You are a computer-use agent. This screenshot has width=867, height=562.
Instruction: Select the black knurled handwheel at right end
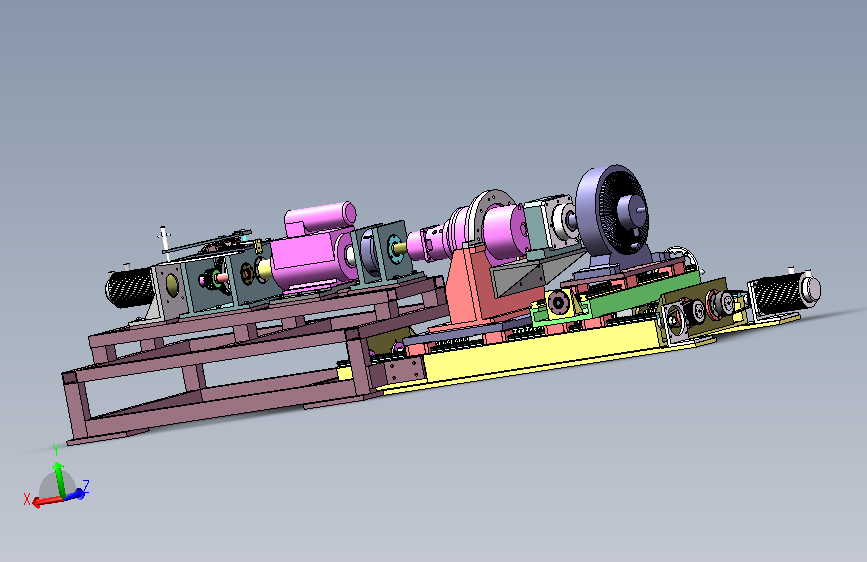click(784, 294)
